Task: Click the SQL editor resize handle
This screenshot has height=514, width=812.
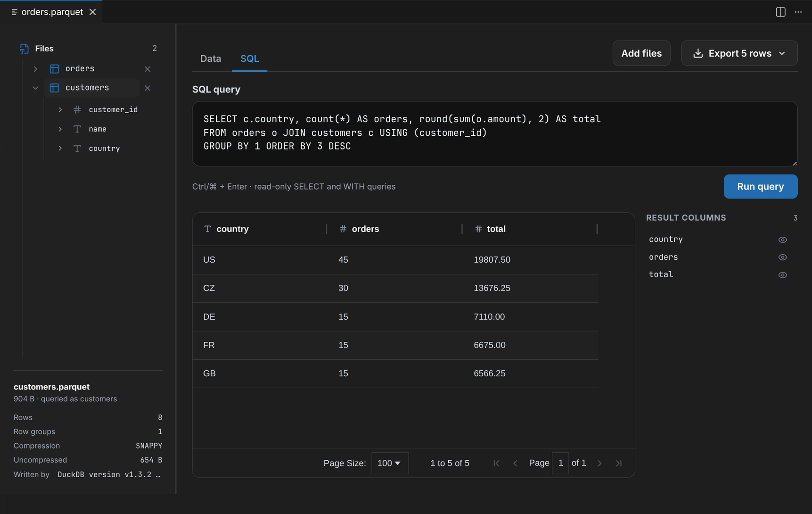Action: point(794,163)
